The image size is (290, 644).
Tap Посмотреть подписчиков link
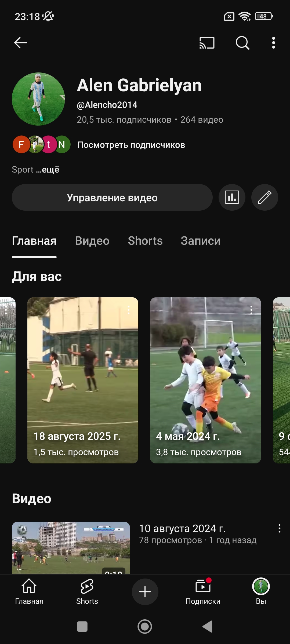[x=131, y=145]
